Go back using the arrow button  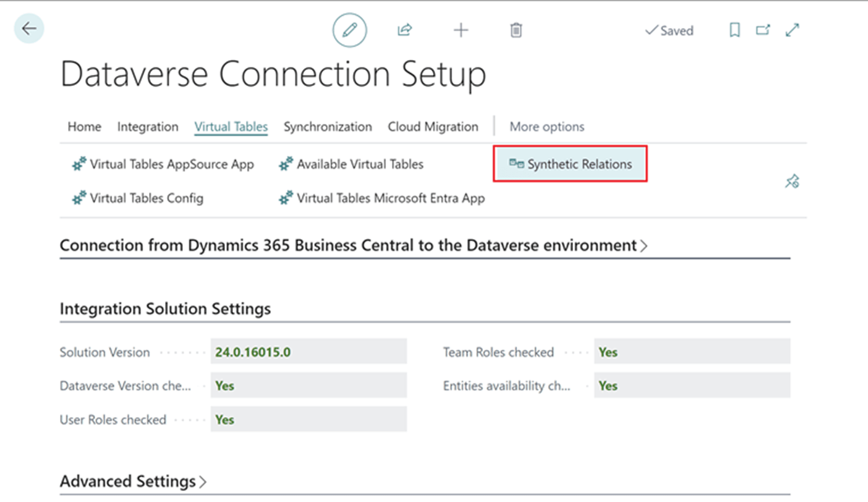coord(28,28)
